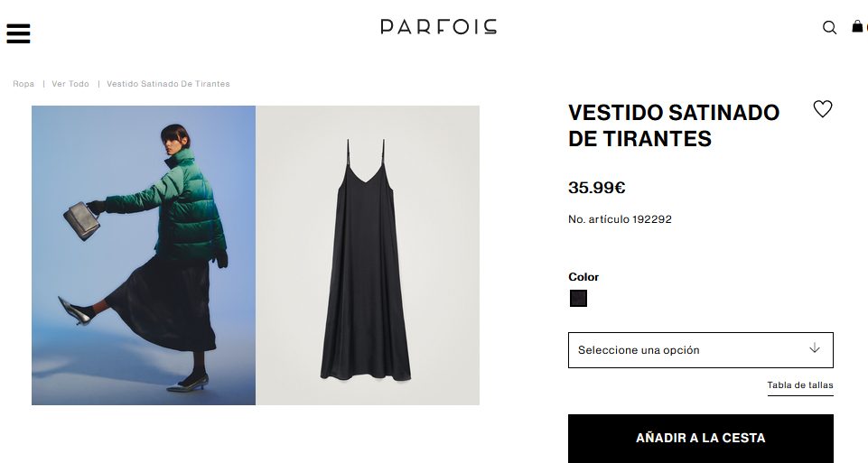
Task: Click 'AÑADIR A LA CESTA' button
Action: pos(700,438)
